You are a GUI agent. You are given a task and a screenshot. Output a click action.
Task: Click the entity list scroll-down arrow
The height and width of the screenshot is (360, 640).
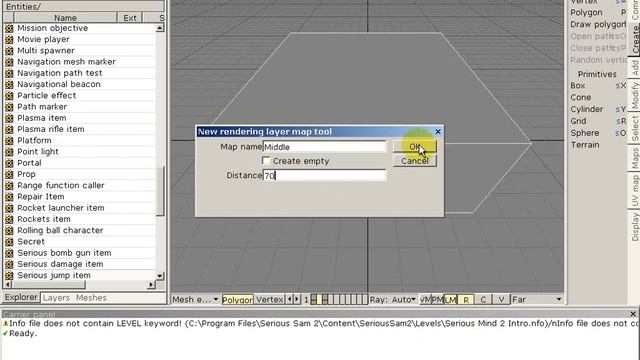pos(160,276)
